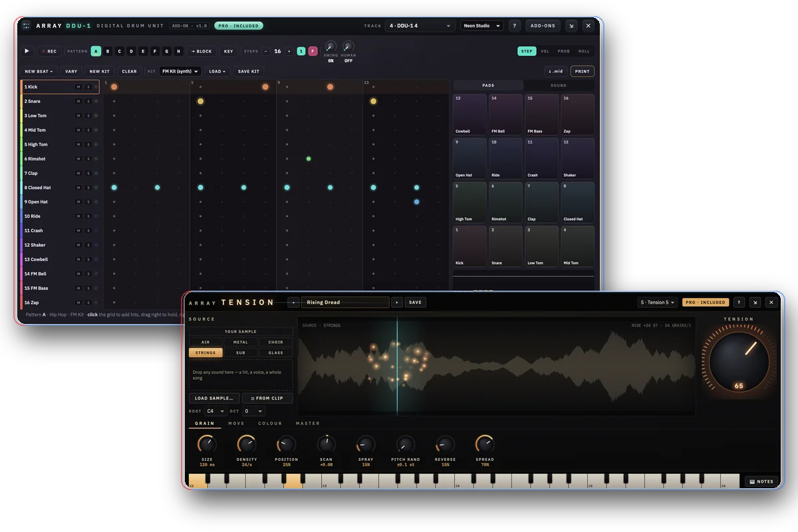This screenshot has width=798, height=532.
Task: Go to next preset in Tension
Action: click(x=397, y=302)
